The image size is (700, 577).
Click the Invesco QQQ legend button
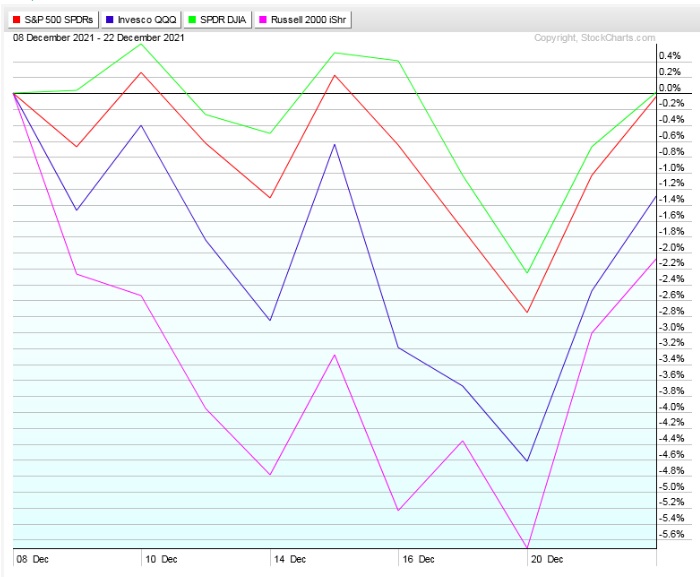coord(141,20)
